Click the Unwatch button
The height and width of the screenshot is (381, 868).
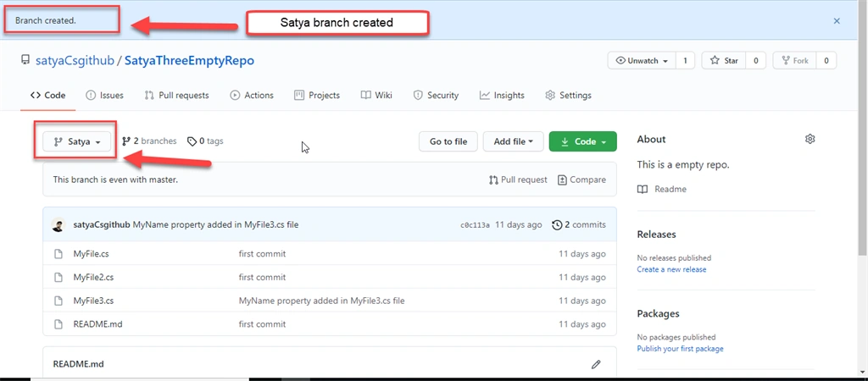(x=641, y=61)
